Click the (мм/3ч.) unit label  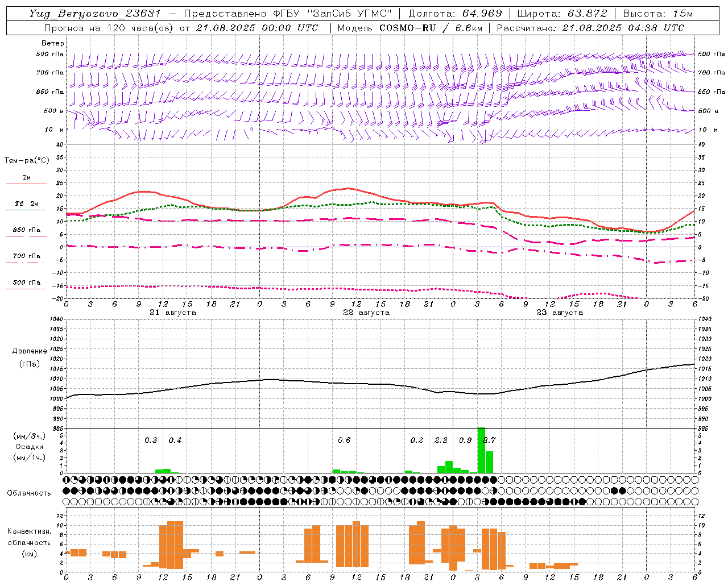click(x=29, y=436)
